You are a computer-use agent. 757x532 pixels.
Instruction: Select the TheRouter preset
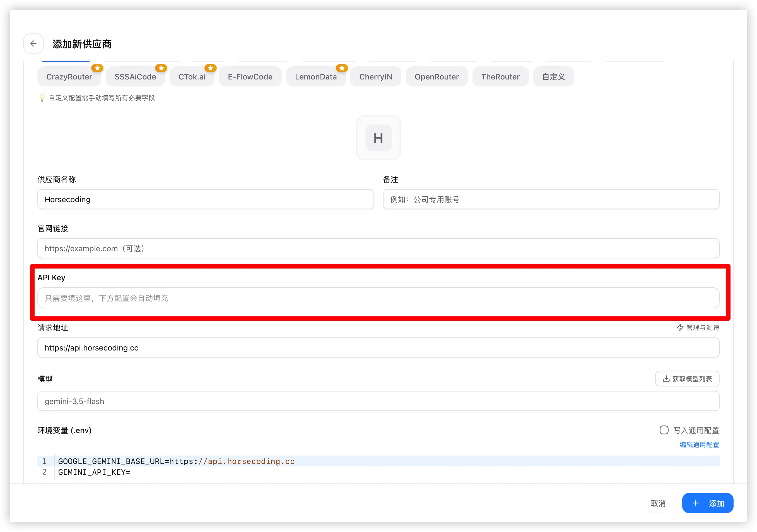pyautogui.click(x=500, y=76)
